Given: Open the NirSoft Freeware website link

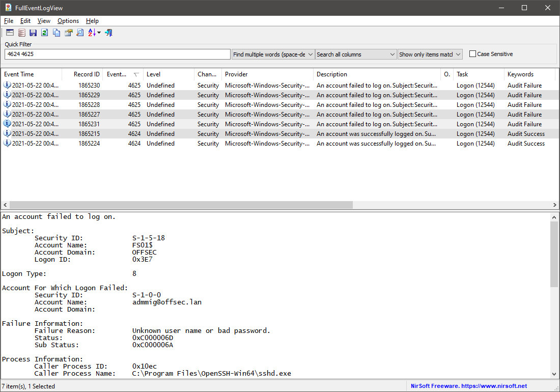Looking at the screenshot, I should (468, 386).
